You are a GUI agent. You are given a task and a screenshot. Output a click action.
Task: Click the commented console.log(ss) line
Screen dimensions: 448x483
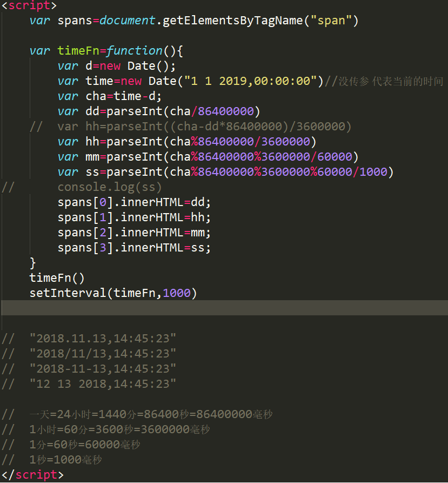coord(82,187)
